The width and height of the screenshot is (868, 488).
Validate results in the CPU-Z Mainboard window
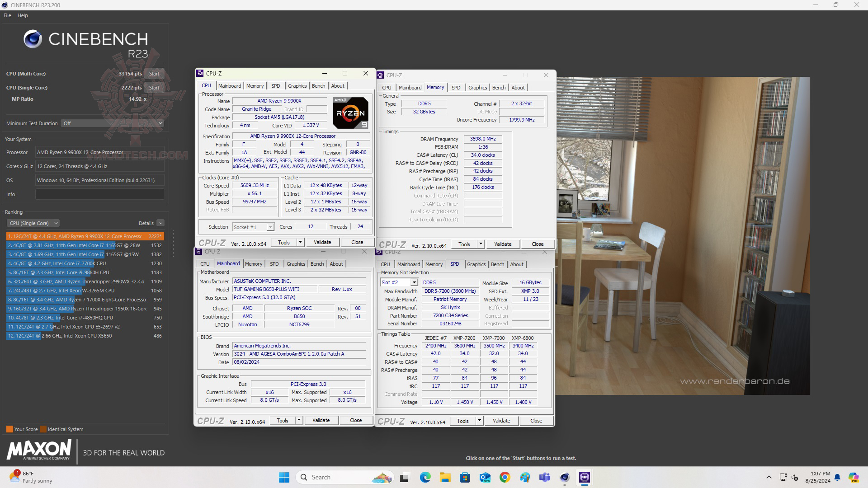coord(321,420)
